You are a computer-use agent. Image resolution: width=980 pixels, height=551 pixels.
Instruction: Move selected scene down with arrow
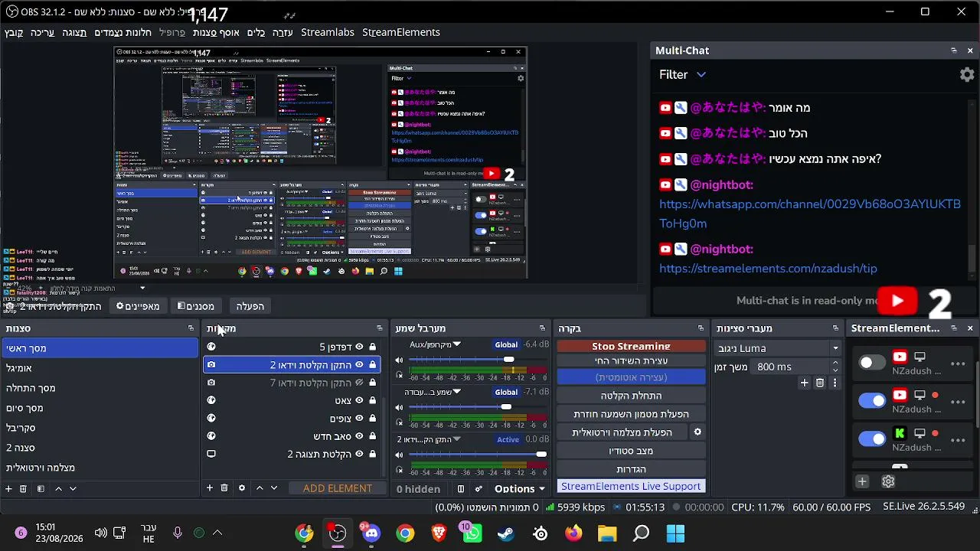[73, 488]
